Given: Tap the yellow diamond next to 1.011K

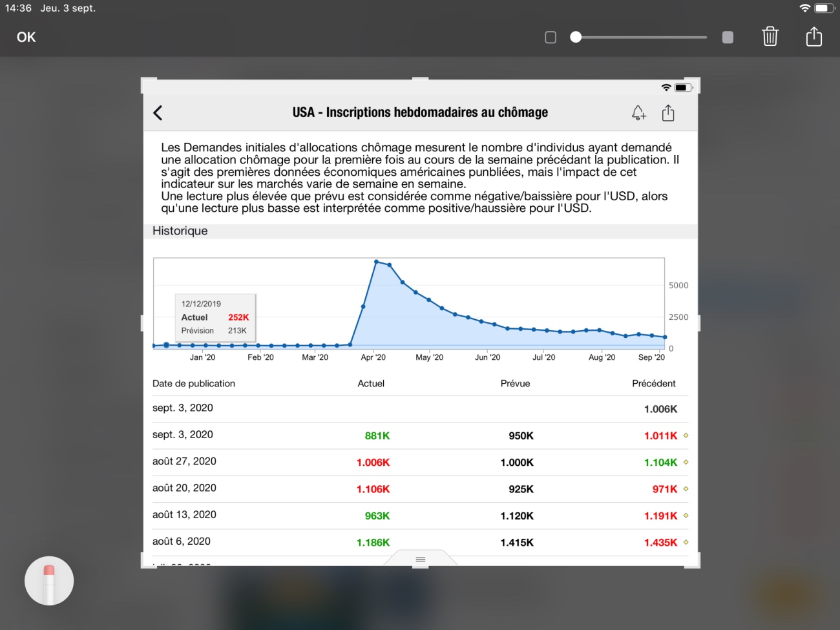Looking at the screenshot, I should [x=686, y=436].
